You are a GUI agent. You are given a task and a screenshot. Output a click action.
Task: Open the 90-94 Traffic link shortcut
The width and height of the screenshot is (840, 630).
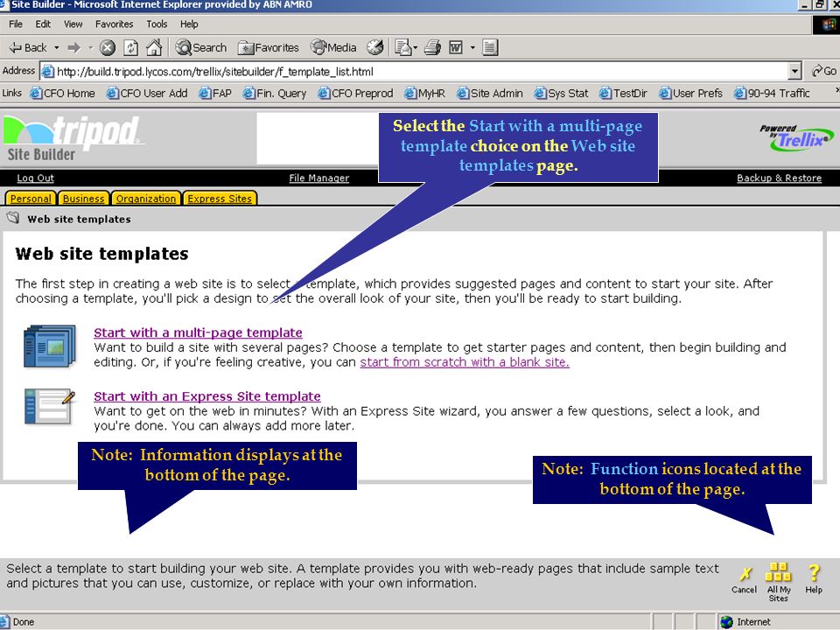pos(772,94)
